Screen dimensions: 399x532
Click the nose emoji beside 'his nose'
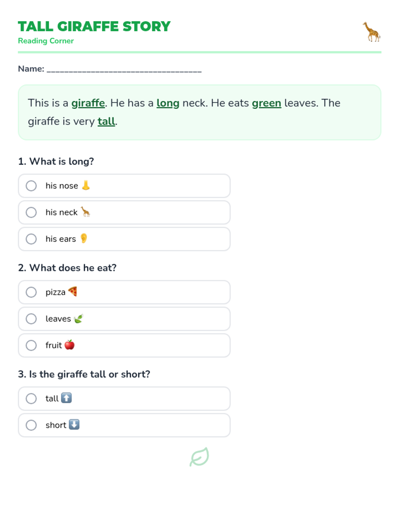pos(86,185)
